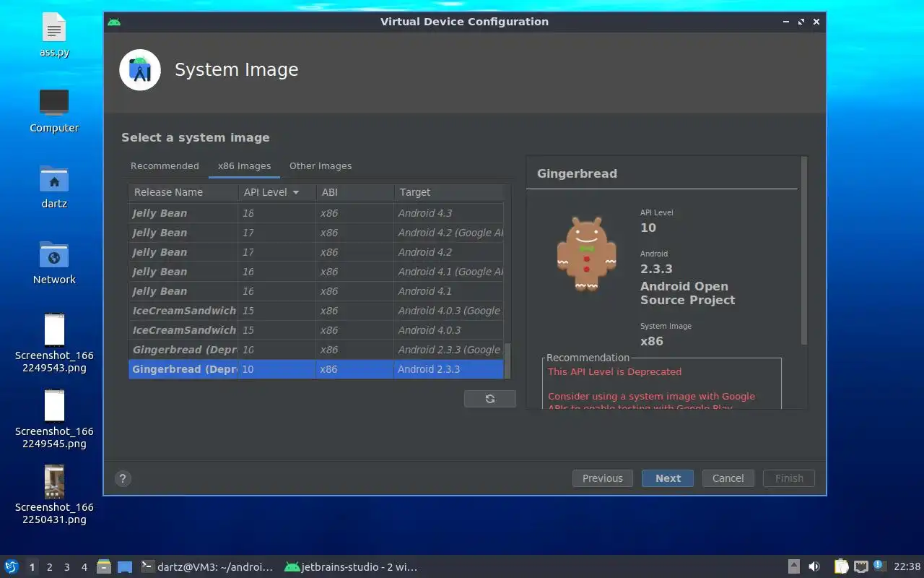924x578 pixels.
Task: Click the system image table vertical scrollbar
Action: (x=507, y=360)
